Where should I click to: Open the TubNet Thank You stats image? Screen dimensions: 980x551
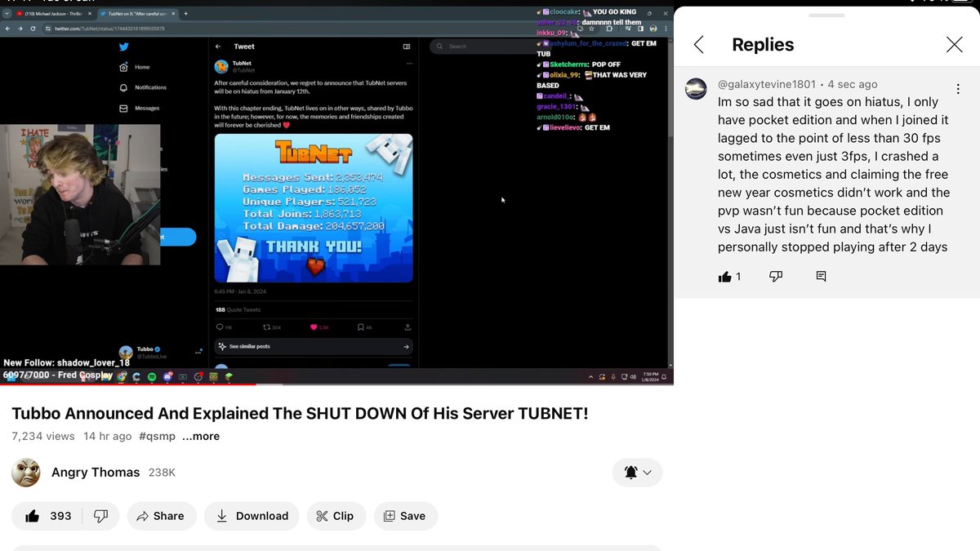tap(314, 207)
